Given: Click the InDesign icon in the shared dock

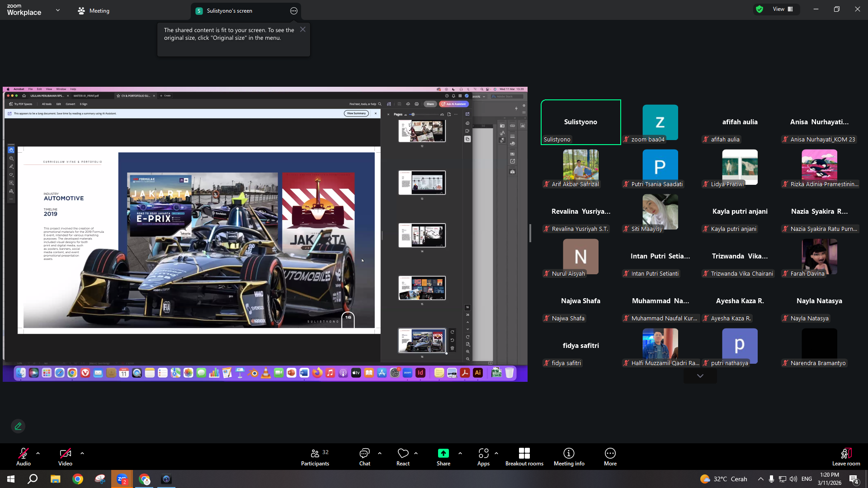Looking at the screenshot, I should pyautogui.click(x=420, y=373).
